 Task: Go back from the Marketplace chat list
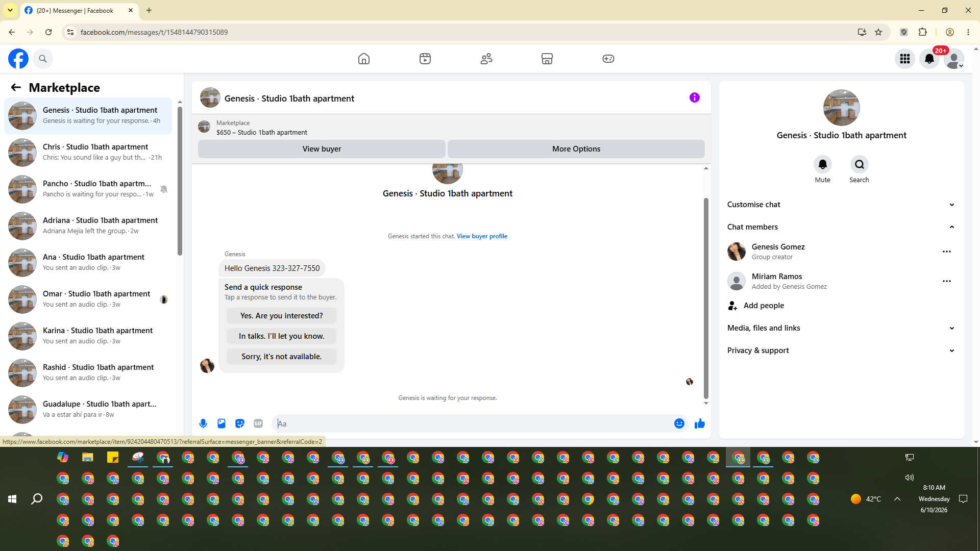pos(16,88)
